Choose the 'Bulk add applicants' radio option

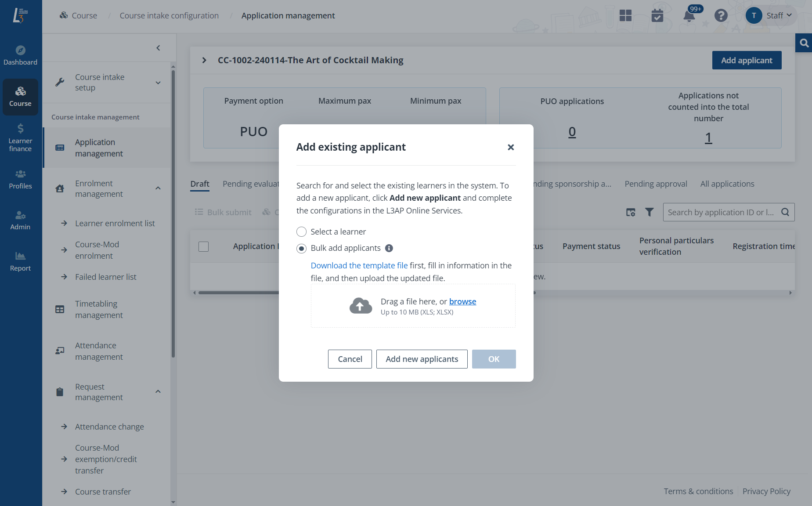302,248
